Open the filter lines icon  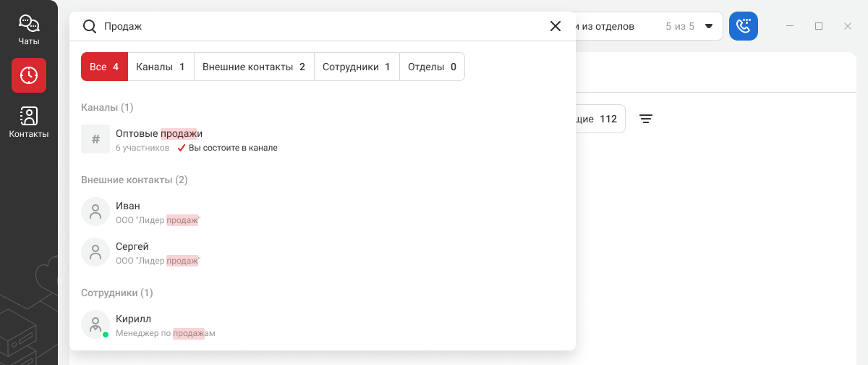point(646,119)
